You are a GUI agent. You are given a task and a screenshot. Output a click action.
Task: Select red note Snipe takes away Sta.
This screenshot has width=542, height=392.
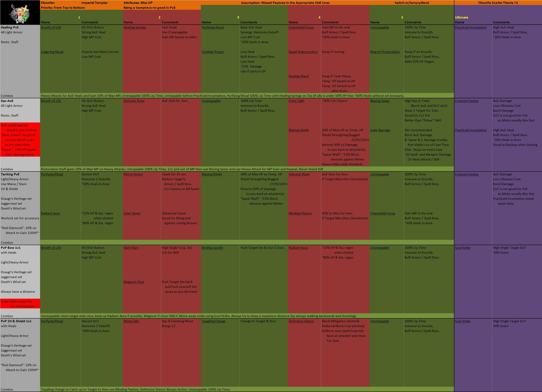coord(18,304)
